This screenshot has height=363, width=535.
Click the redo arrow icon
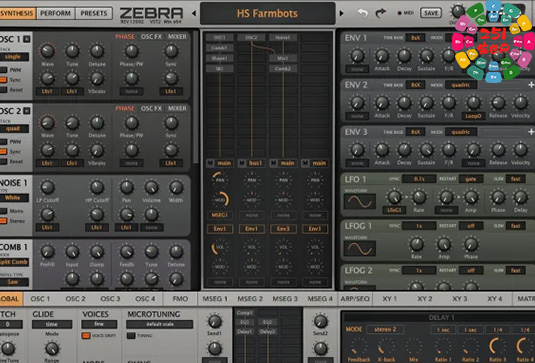tap(380, 13)
